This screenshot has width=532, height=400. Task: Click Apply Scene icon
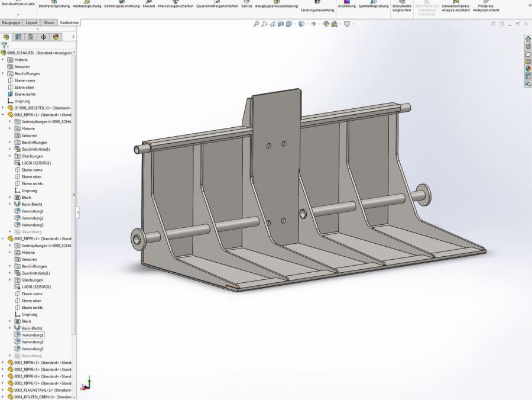(x=335, y=24)
